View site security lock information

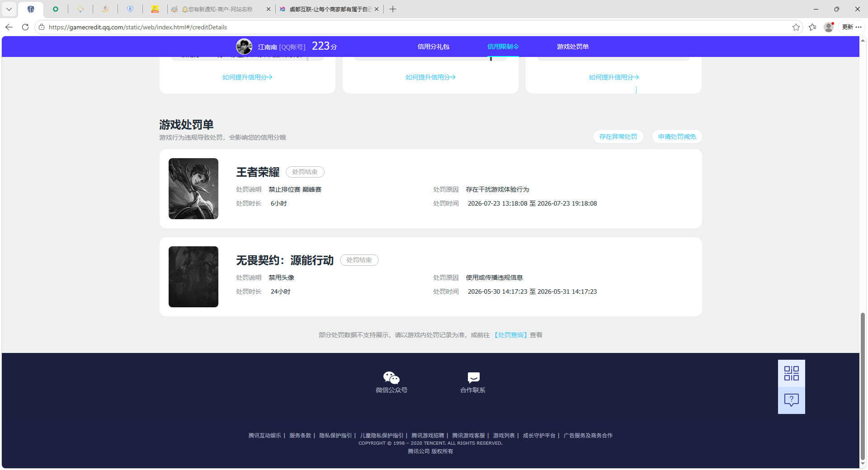42,27
